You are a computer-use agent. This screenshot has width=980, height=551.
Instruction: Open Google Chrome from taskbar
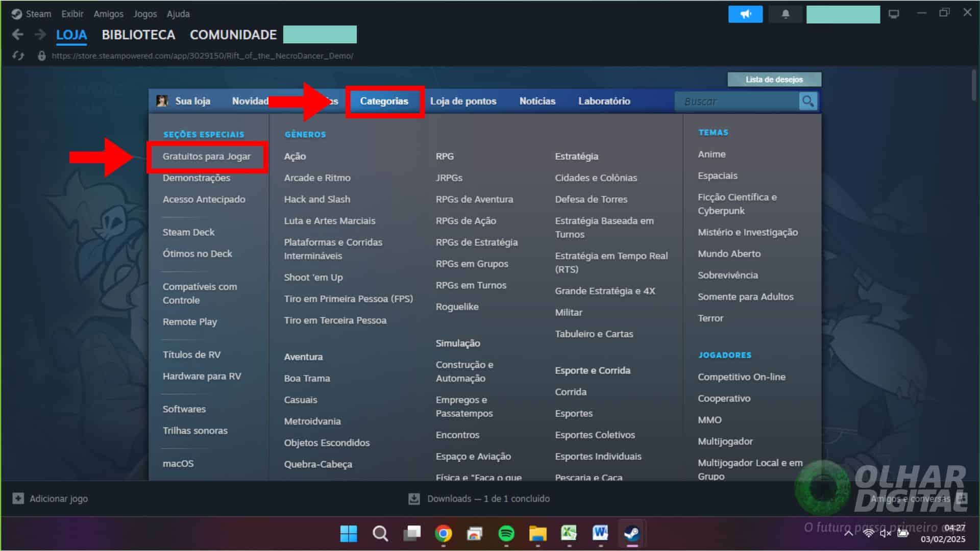(444, 534)
